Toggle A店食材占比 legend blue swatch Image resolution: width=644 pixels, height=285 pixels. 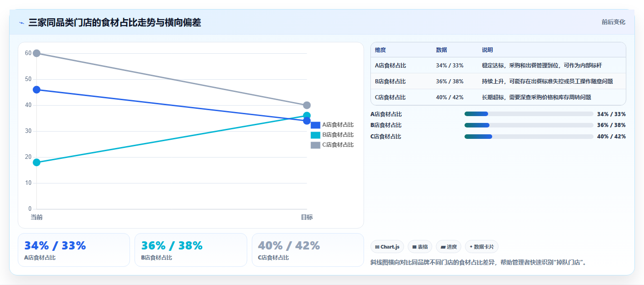click(315, 125)
